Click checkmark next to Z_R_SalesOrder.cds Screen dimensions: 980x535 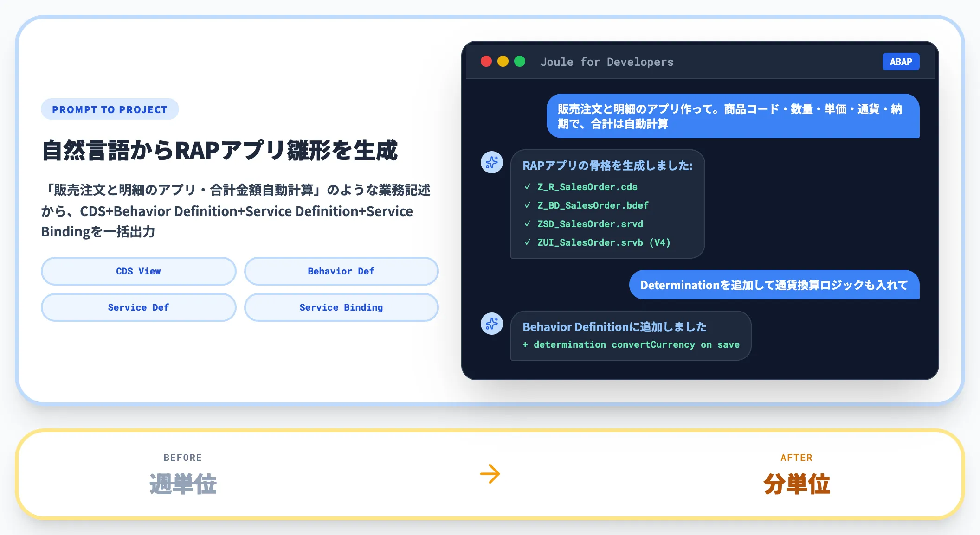click(527, 187)
